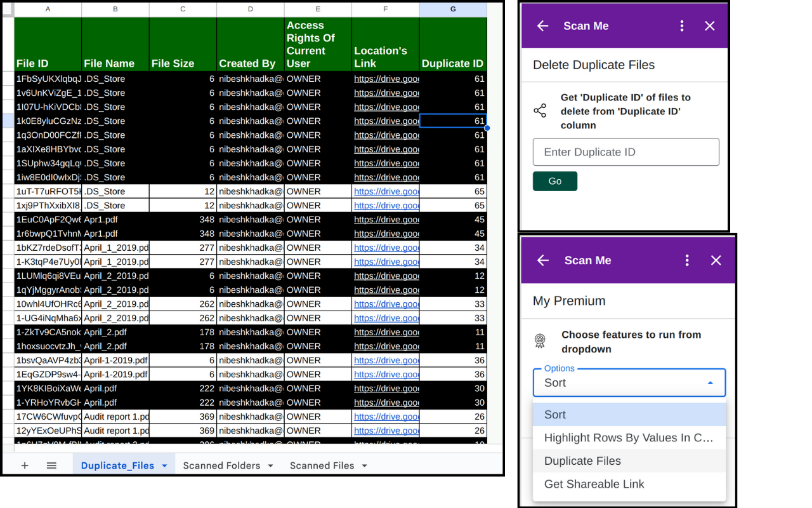Select April_2.pdf cell in 1-ZkTv9CA5nok row
812x508 pixels.
(115, 332)
